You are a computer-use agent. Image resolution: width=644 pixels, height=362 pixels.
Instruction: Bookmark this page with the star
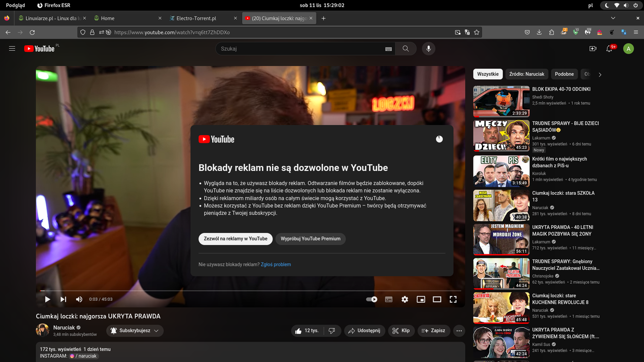476,32
